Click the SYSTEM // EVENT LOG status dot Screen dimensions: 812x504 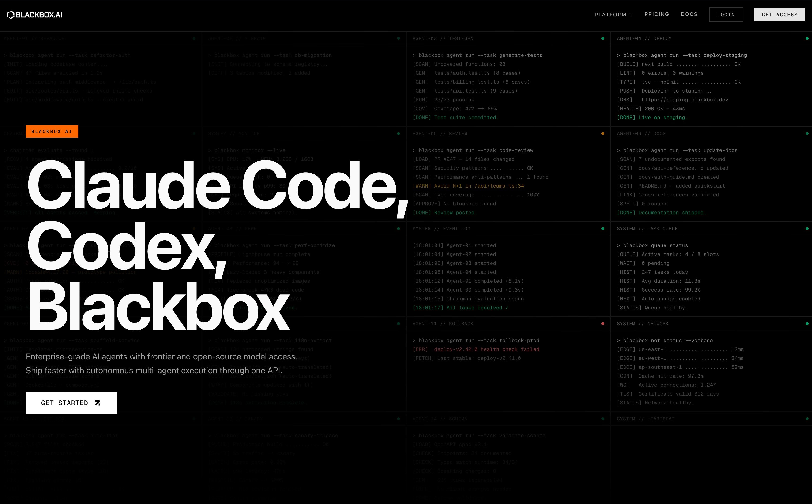[602, 228]
